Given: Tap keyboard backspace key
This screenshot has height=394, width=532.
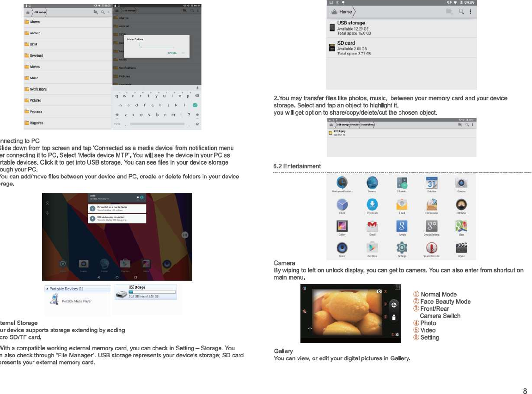Looking at the screenshot, I should pos(197,96).
